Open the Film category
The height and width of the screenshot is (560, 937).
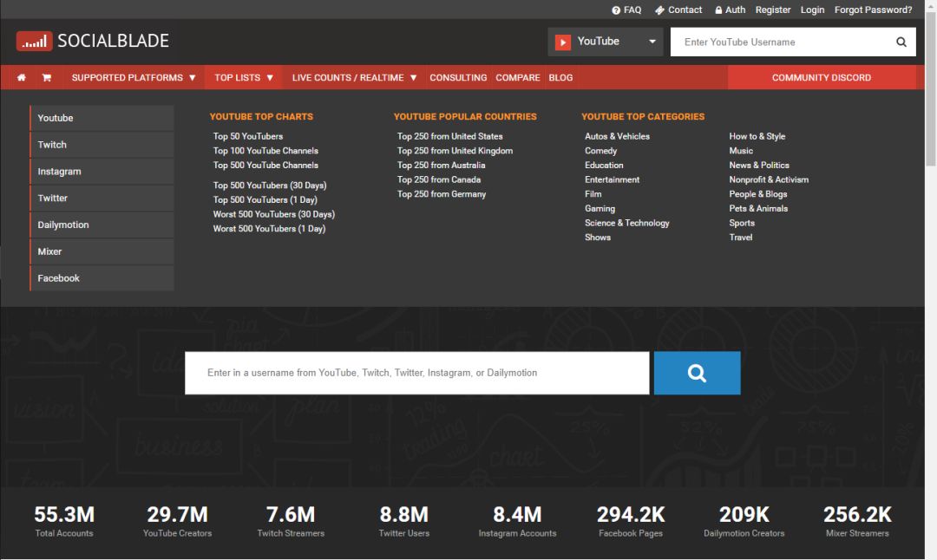[593, 193]
